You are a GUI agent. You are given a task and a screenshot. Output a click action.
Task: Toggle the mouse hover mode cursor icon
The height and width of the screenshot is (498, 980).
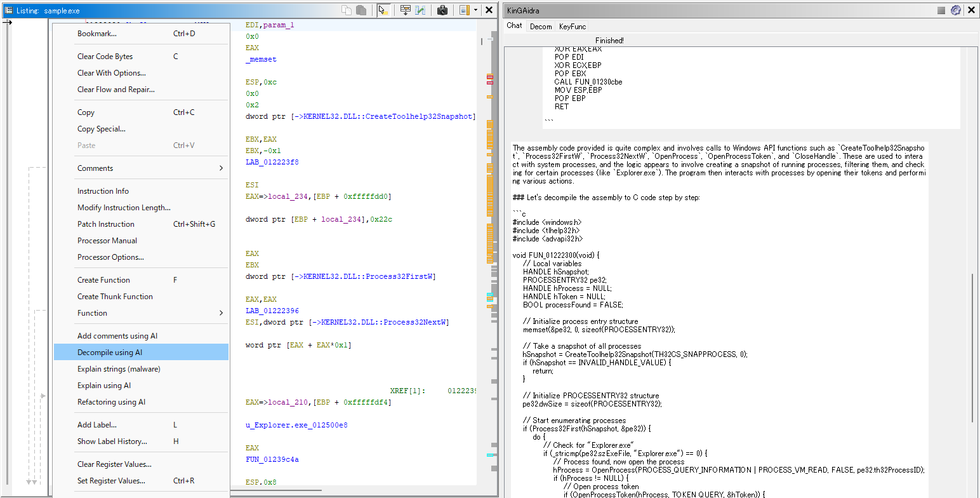[x=383, y=10]
